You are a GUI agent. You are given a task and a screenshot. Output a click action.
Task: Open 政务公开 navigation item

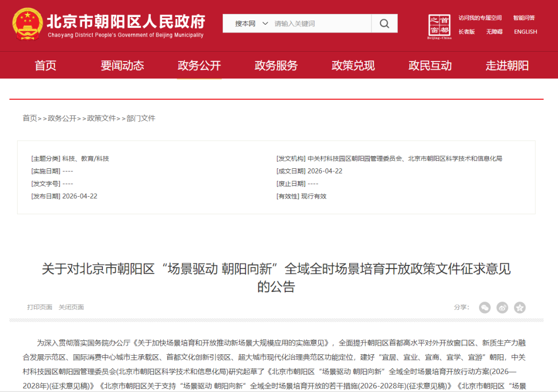coord(199,66)
